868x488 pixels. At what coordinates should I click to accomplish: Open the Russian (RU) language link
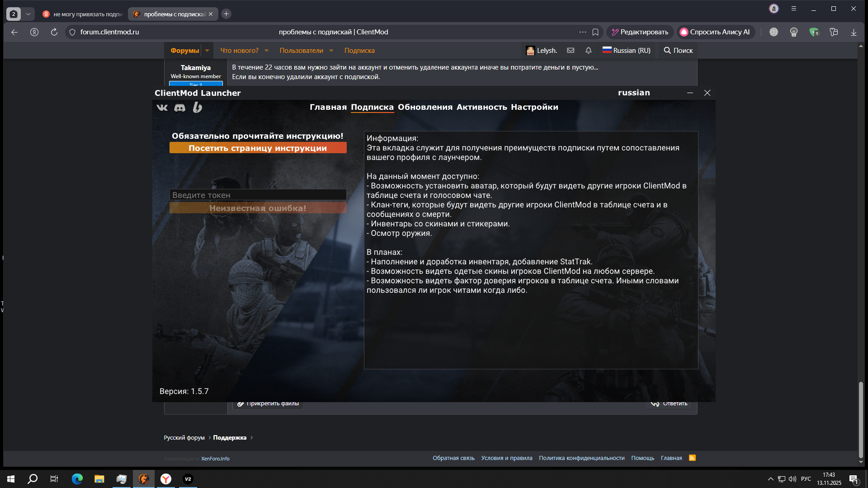(627, 51)
